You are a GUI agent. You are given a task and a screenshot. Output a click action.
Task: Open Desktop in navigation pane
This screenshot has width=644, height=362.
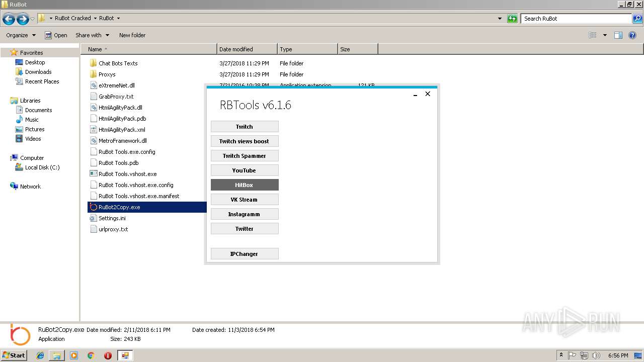coord(35,62)
